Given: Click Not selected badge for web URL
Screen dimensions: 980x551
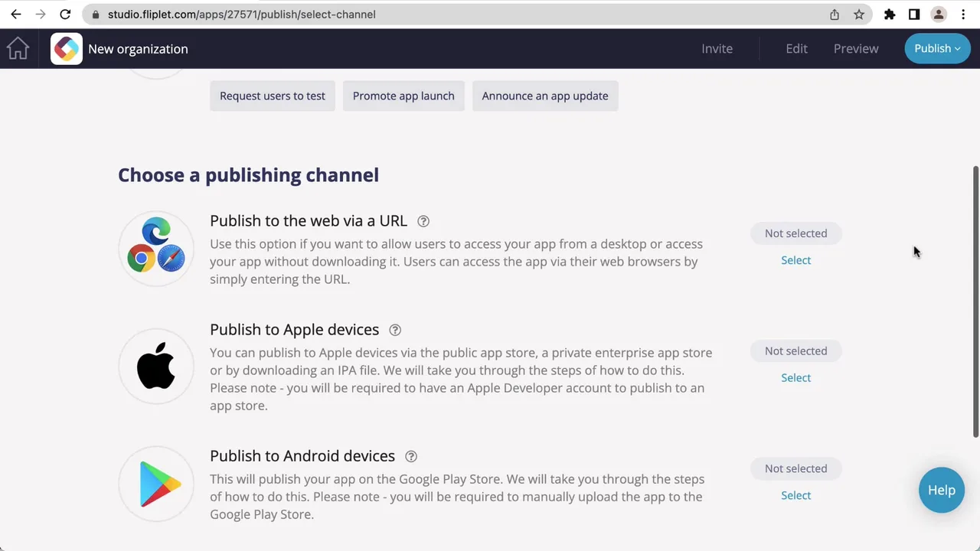Looking at the screenshot, I should (x=795, y=233).
